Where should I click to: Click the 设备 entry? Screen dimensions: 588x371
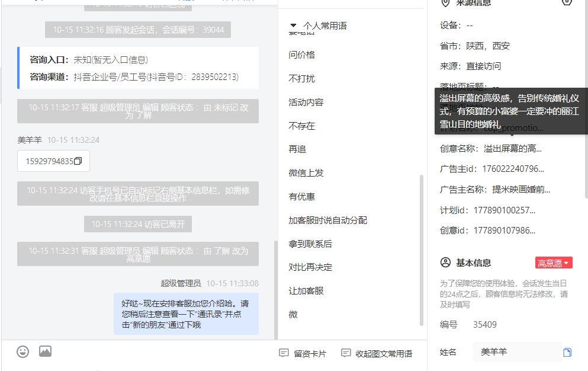pos(457,25)
